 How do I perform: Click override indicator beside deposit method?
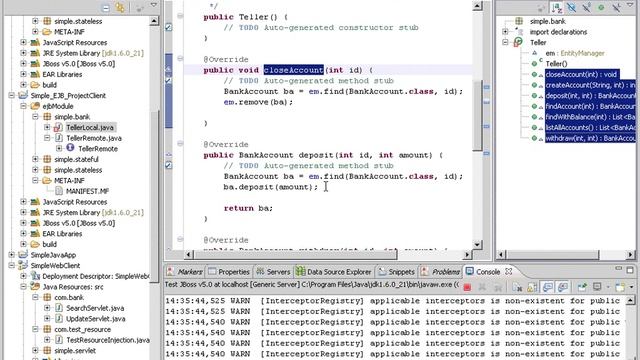[169, 155]
